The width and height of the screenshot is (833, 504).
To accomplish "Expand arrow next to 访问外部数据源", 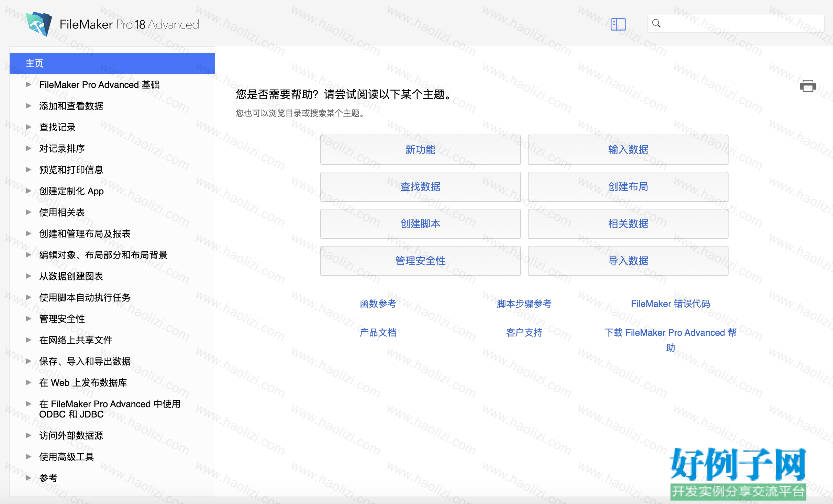I will pos(29,435).
